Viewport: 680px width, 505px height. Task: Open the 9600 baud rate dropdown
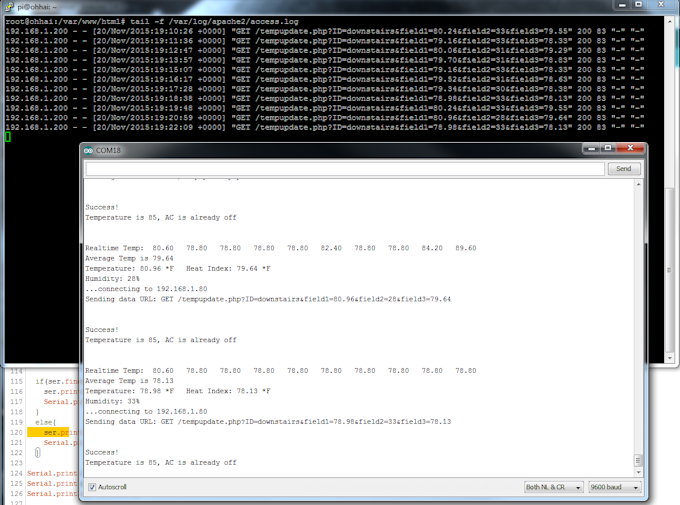coord(615,487)
